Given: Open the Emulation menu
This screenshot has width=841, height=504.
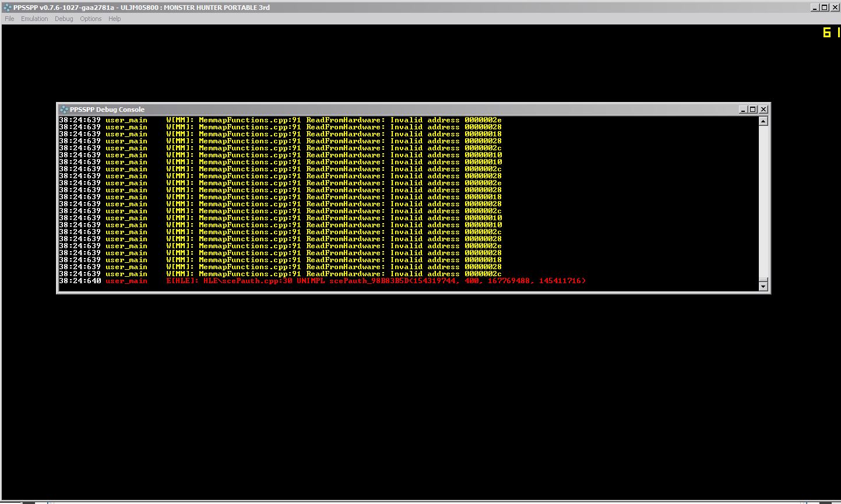Looking at the screenshot, I should (34, 19).
